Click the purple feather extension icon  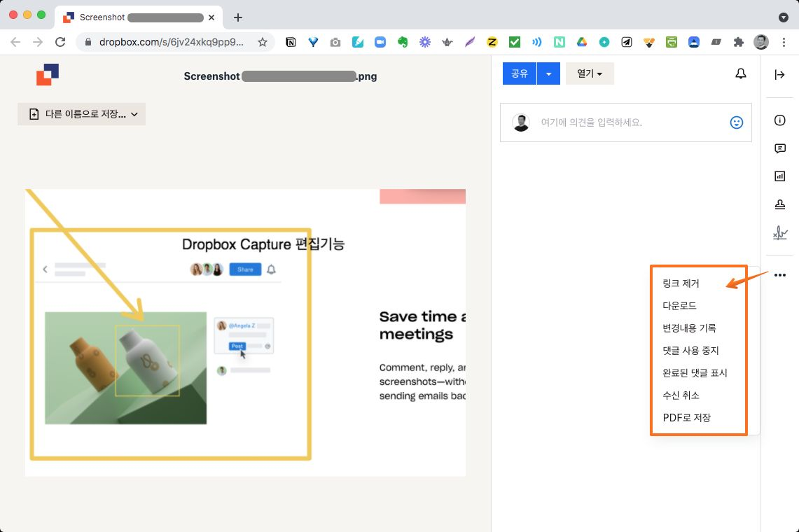pos(469,42)
